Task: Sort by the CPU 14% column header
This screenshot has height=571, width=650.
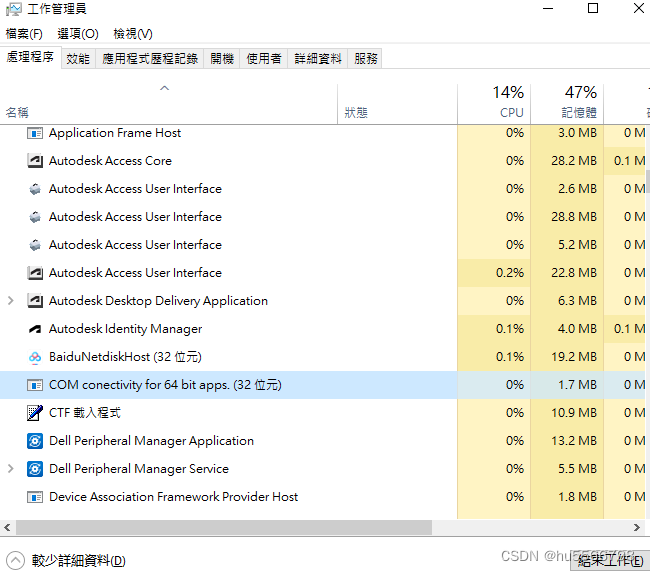Action: (x=494, y=104)
